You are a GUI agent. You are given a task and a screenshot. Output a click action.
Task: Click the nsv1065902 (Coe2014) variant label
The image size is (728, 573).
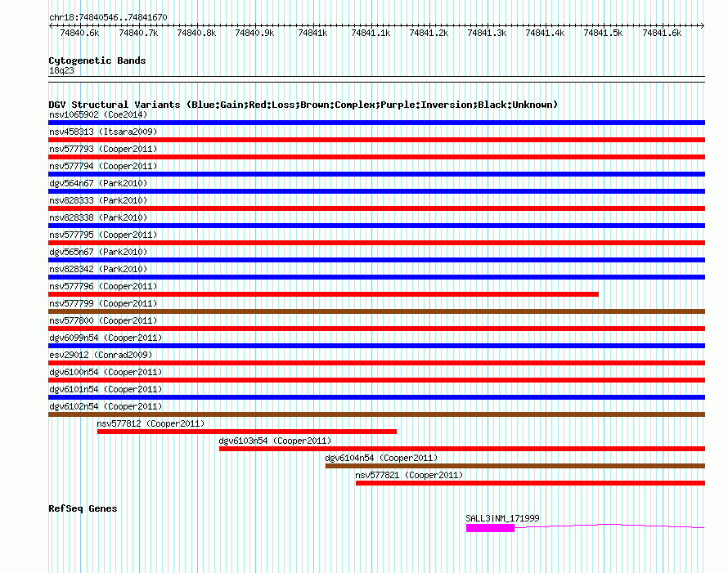[98, 114]
